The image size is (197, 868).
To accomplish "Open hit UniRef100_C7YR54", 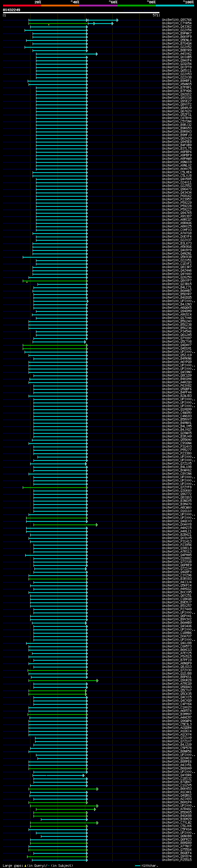I will pyautogui.click(x=177, y=23).
